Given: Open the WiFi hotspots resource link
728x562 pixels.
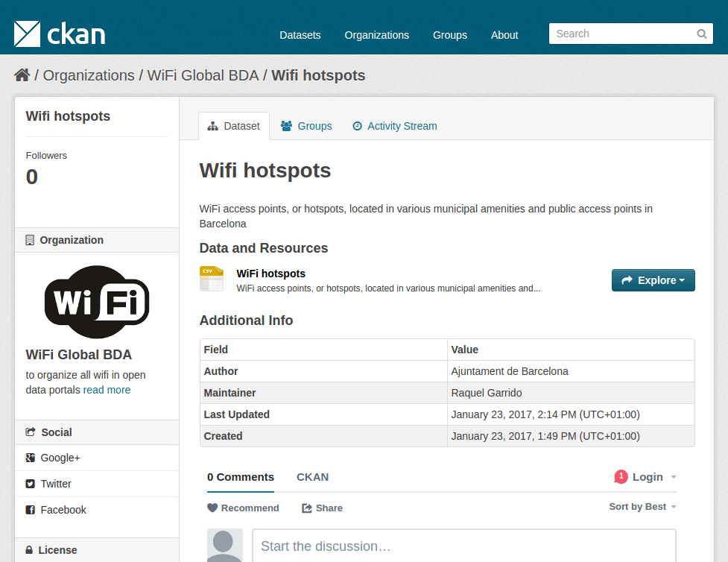Looking at the screenshot, I should 270,274.
